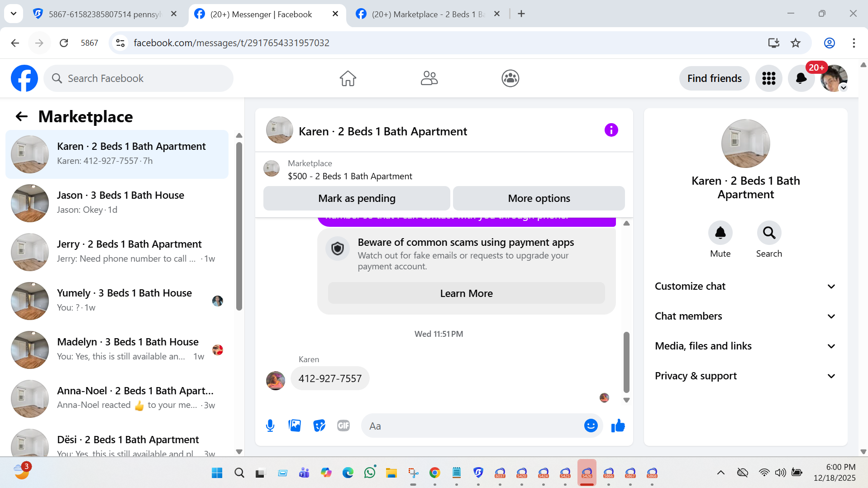
Task: Open WhatsApp from the taskbar
Action: coord(369,473)
